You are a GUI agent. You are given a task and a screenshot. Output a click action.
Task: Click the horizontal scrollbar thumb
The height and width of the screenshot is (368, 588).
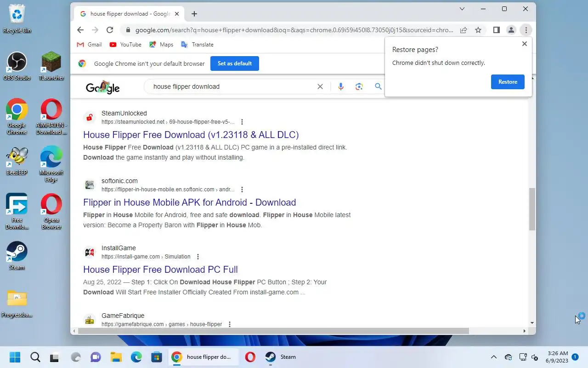pyautogui.click(x=273, y=331)
